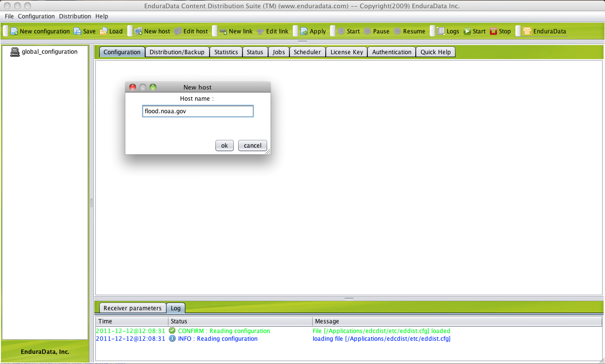
Task: Open the Status tab
Action: click(255, 52)
